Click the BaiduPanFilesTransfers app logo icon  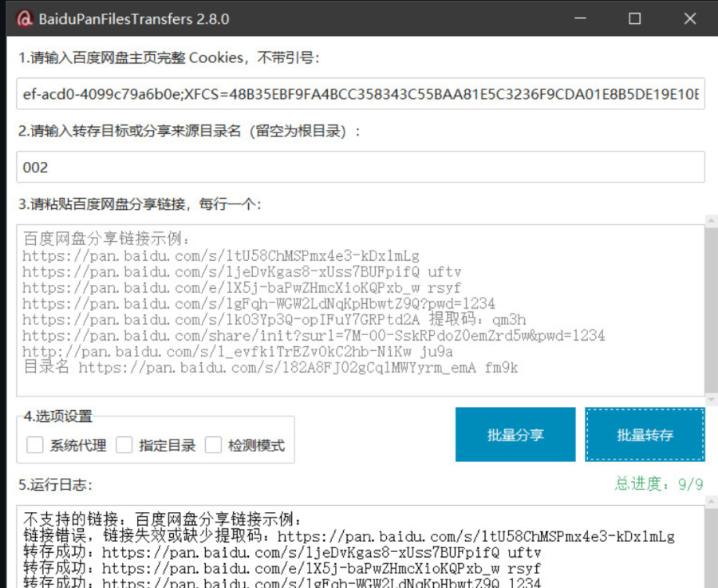click(24, 19)
